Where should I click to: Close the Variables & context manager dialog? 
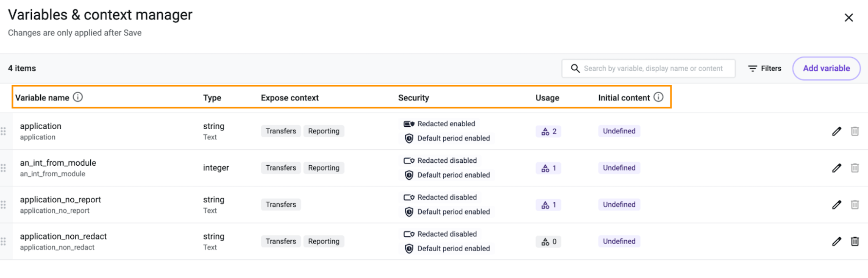[849, 17]
